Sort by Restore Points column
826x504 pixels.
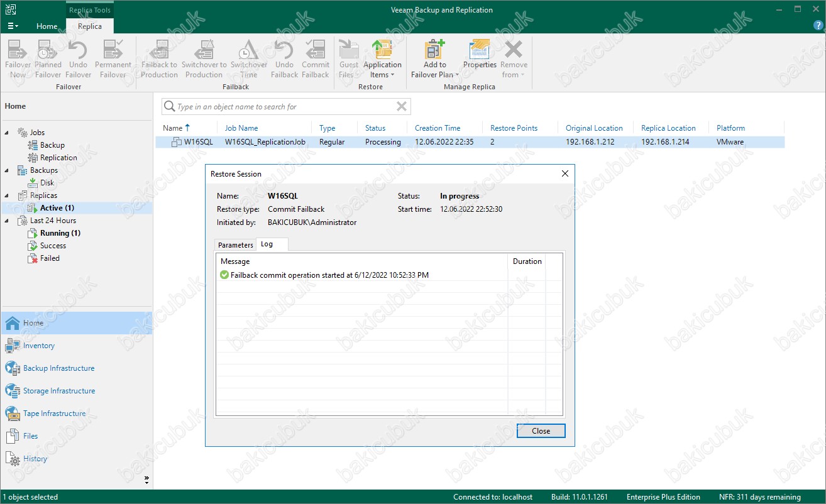(x=514, y=128)
